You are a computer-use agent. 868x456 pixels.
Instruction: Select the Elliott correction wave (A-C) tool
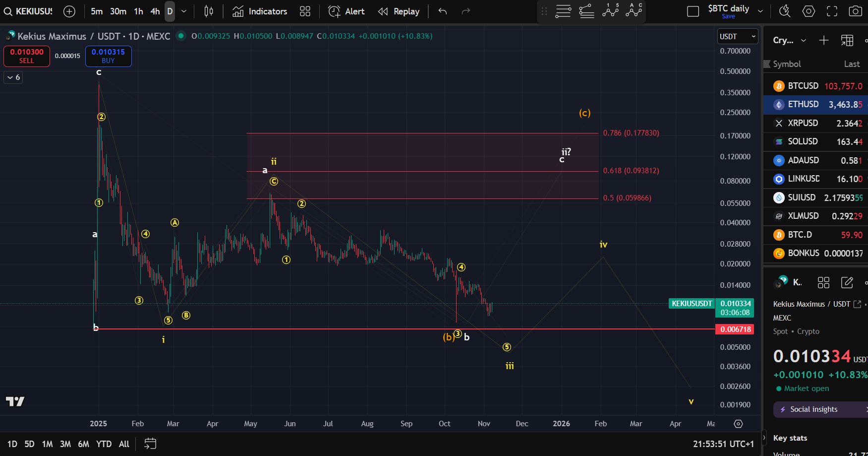pyautogui.click(x=634, y=10)
